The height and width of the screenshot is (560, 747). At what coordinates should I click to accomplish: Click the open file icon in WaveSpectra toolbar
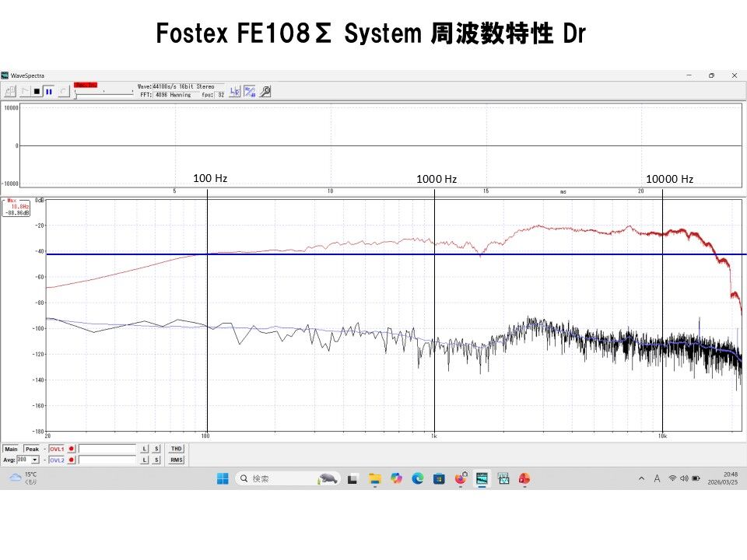[10, 91]
